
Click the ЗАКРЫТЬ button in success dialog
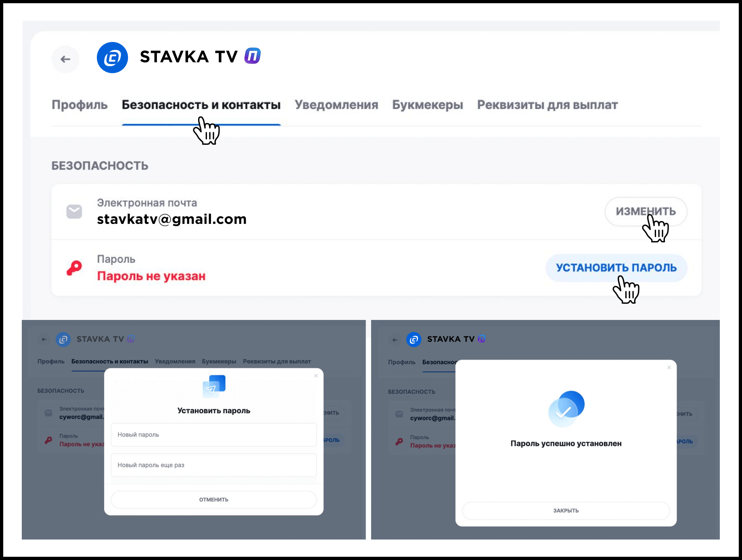(566, 511)
